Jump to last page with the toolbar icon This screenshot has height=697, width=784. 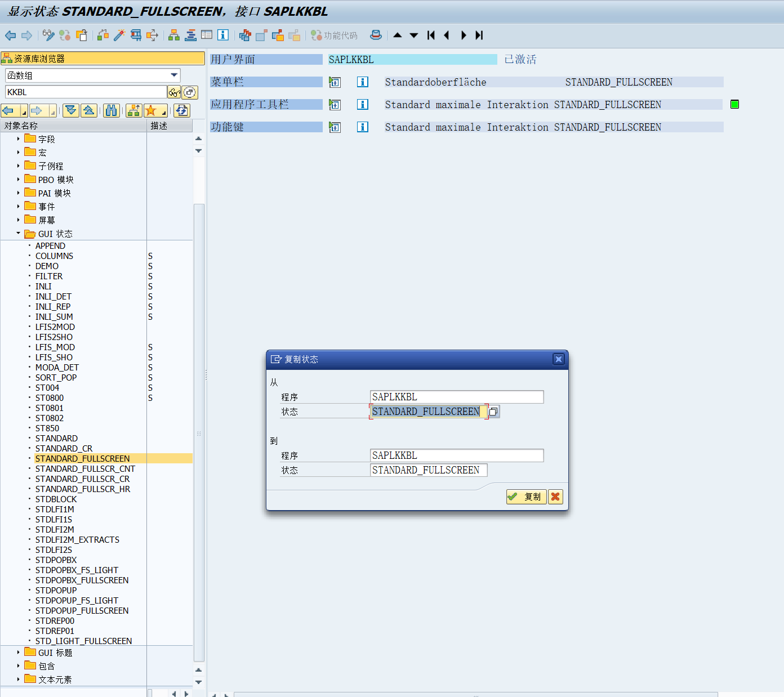pos(479,35)
